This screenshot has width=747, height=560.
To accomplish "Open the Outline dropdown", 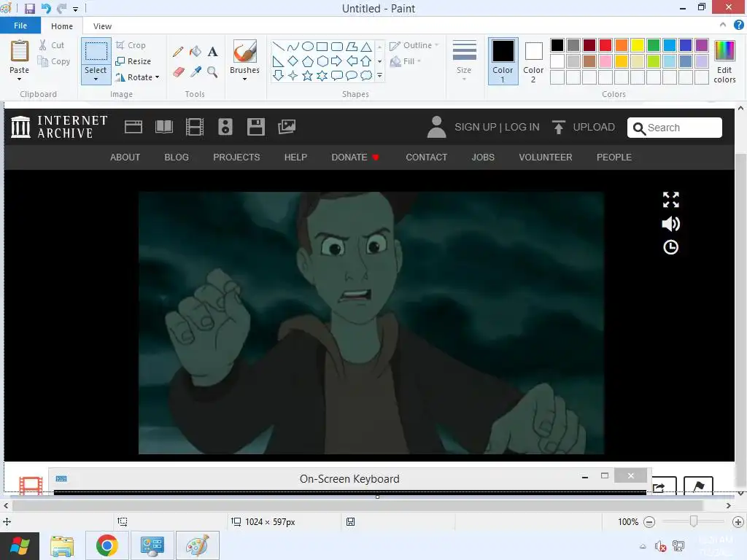I will click(x=414, y=45).
